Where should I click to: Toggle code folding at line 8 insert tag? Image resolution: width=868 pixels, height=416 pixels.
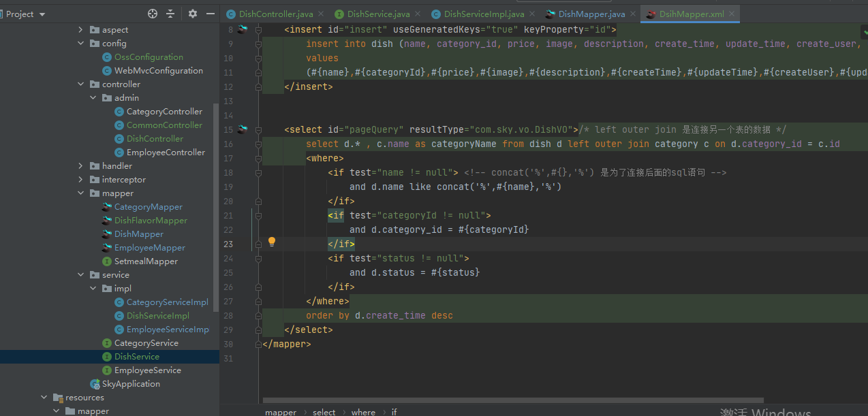[258, 29]
